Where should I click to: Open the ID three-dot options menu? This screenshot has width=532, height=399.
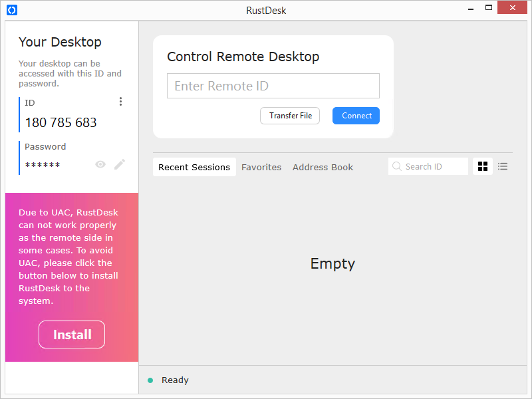(x=120, y=102)
